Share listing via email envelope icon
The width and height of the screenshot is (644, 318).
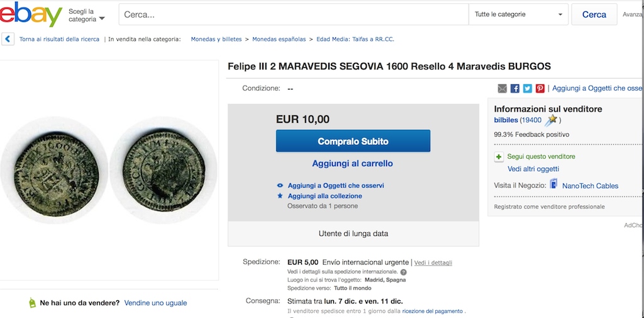pos(502,89)
